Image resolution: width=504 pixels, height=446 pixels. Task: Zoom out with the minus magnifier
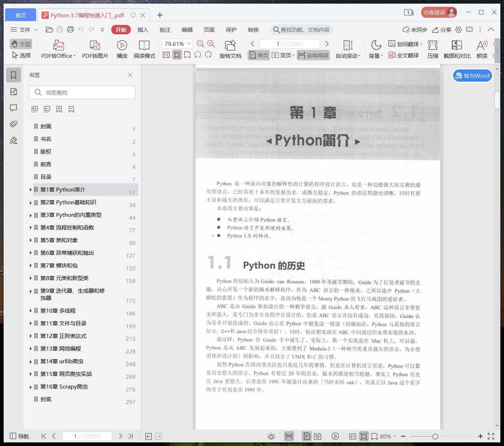(x=201, y=44)
